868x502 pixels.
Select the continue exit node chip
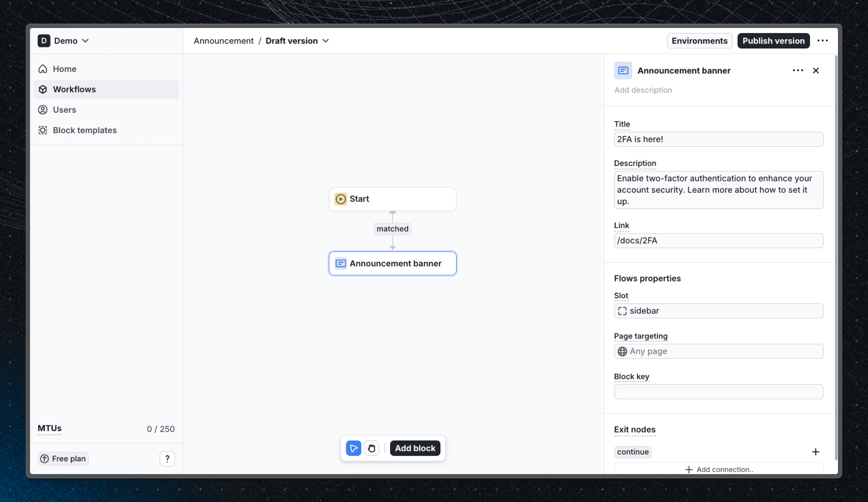(x=633, y=452)
